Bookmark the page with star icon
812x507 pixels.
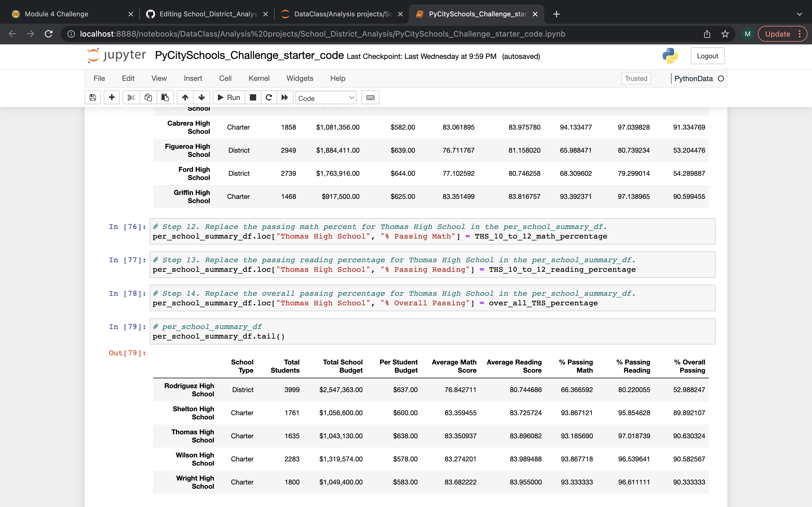(725, 34)
